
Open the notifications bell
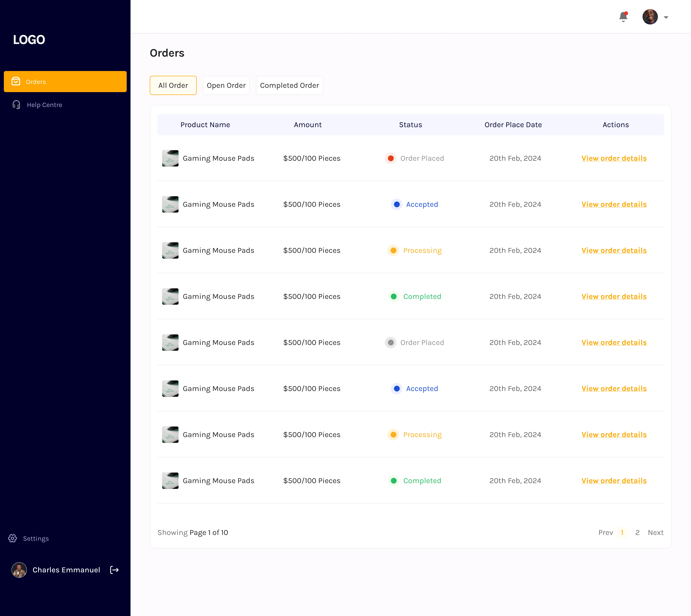(x=623, y=17)
